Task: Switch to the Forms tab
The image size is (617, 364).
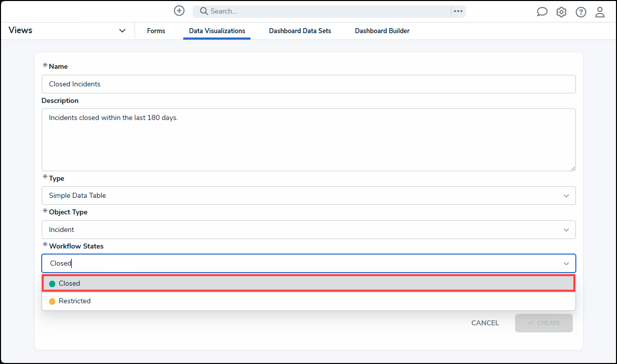Action: [x=156, y=31]
